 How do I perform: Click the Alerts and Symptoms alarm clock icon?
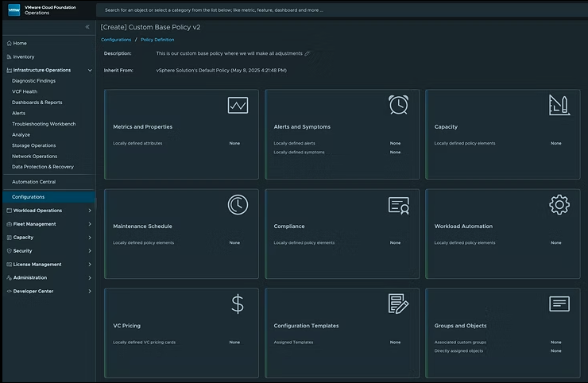[398, 105]
